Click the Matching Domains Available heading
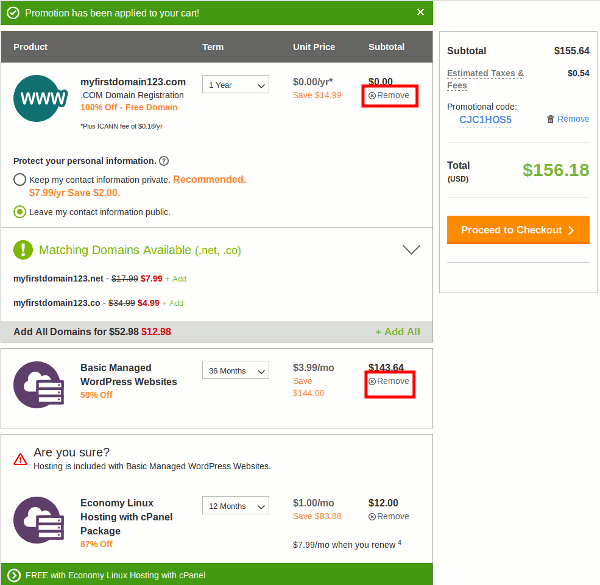Image resolution: width=600 pixels, height=585 pixels. click(140, 250)
